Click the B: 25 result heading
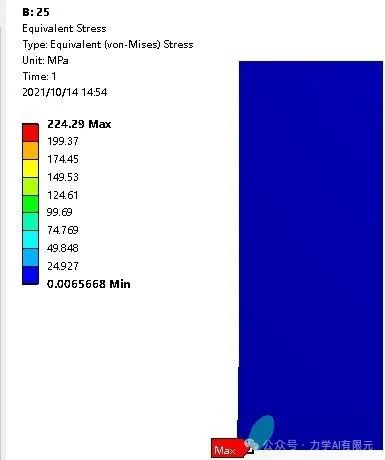385x460 pixels. click(36, 12)
